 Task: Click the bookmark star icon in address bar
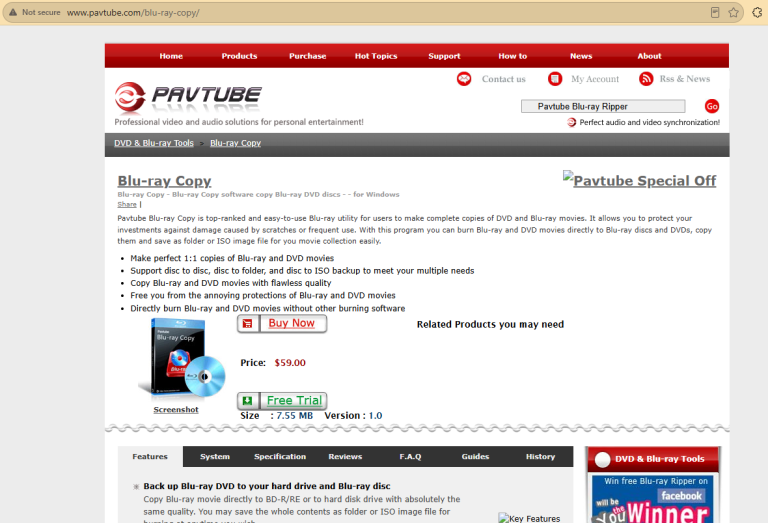pos(733,13)
